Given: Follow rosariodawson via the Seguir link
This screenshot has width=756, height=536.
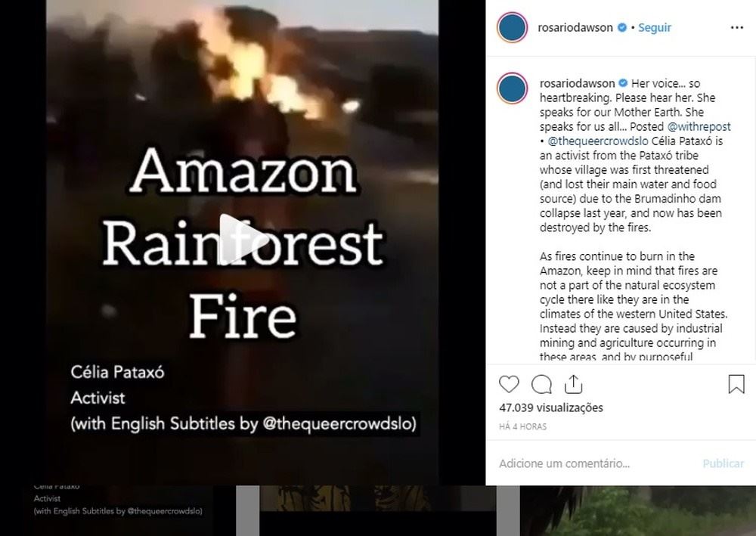Looking at the screenshot, I should click(654, 27).
